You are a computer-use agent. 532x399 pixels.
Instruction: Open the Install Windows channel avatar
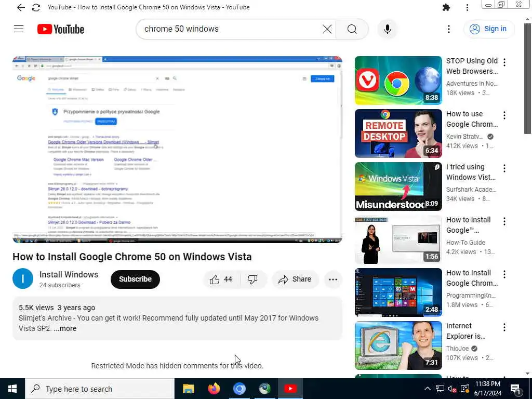click(x=23, y=279)
